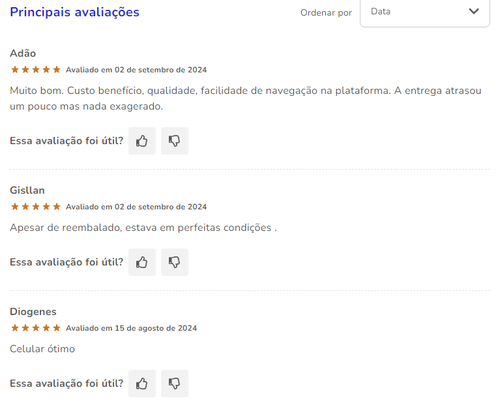The width and height of the screenshot is (500, 409).
Task: Click Diogenes' five-star rating
Action: point(36,328)
